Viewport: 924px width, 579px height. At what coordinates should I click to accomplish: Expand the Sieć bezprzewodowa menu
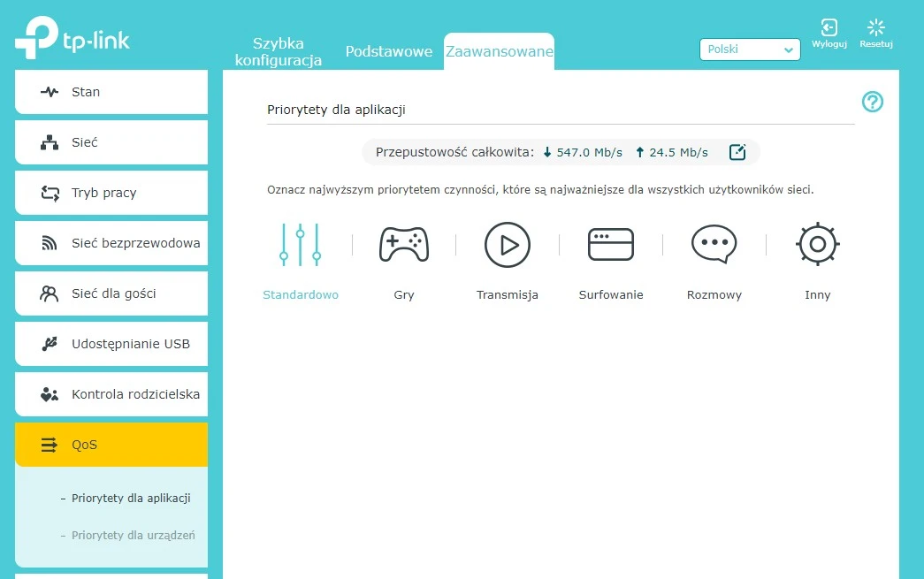coord(111,243)
